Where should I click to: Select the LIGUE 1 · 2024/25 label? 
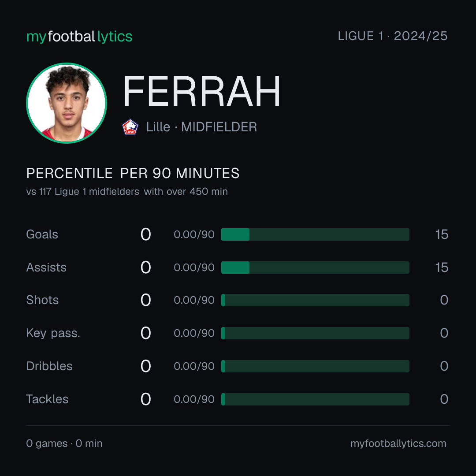393,36
